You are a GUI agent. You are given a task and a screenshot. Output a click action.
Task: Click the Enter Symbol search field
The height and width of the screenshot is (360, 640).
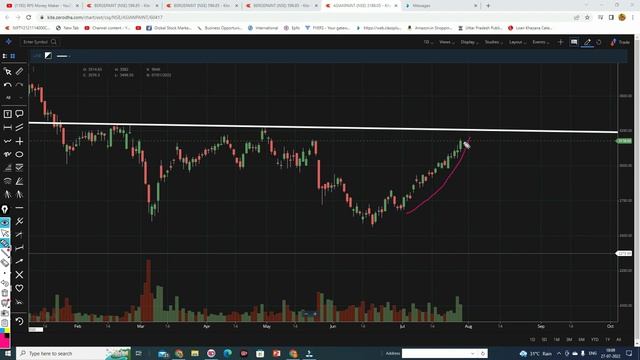[x=40, y=42]
